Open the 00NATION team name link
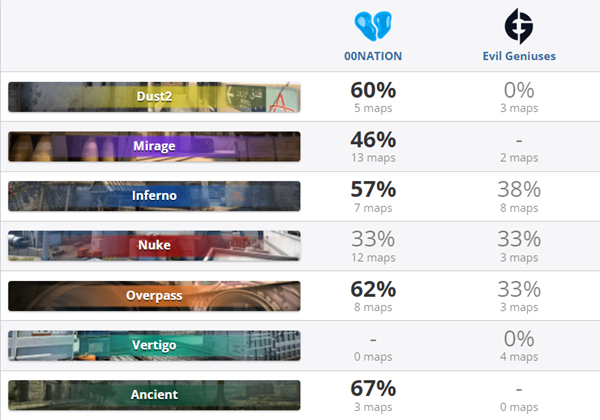The height and width of the screenshot is (420, 600). [373, 56]
